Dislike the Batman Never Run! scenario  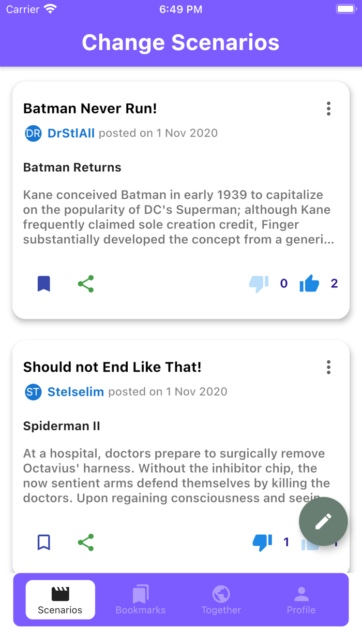[259, 284]
